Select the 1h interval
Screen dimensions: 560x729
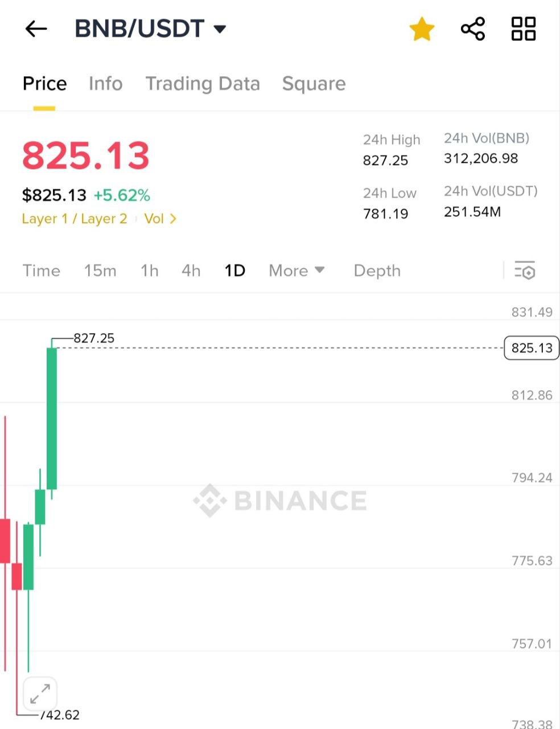[x=149, y=271]
